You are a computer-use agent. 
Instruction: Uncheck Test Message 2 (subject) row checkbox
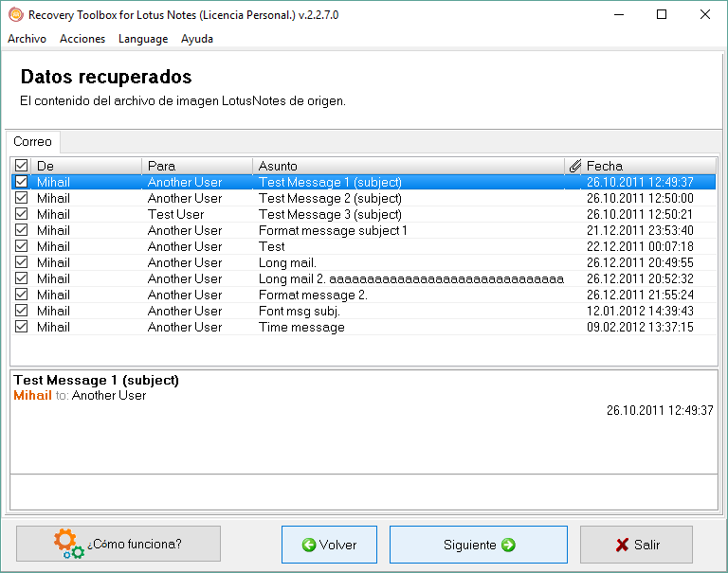(x=22, y=198)
